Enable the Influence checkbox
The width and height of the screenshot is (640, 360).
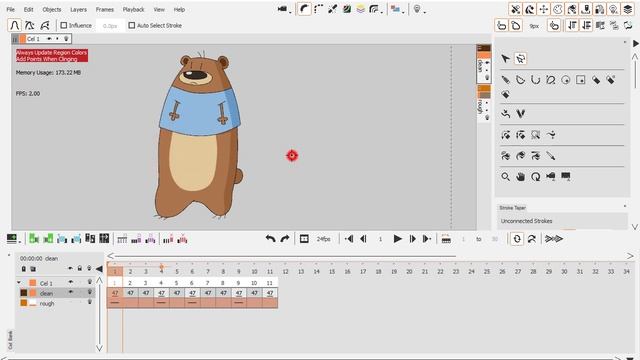point(64,25)
